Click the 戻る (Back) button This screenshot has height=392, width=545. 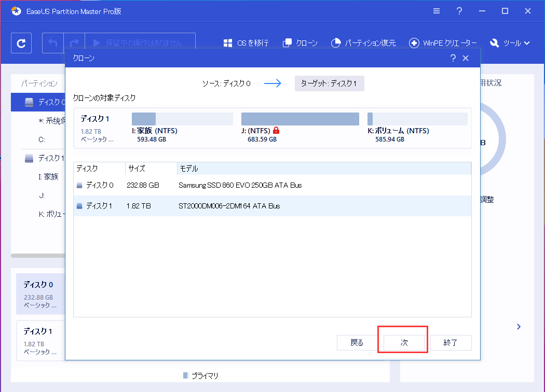[x=357, y=343]
